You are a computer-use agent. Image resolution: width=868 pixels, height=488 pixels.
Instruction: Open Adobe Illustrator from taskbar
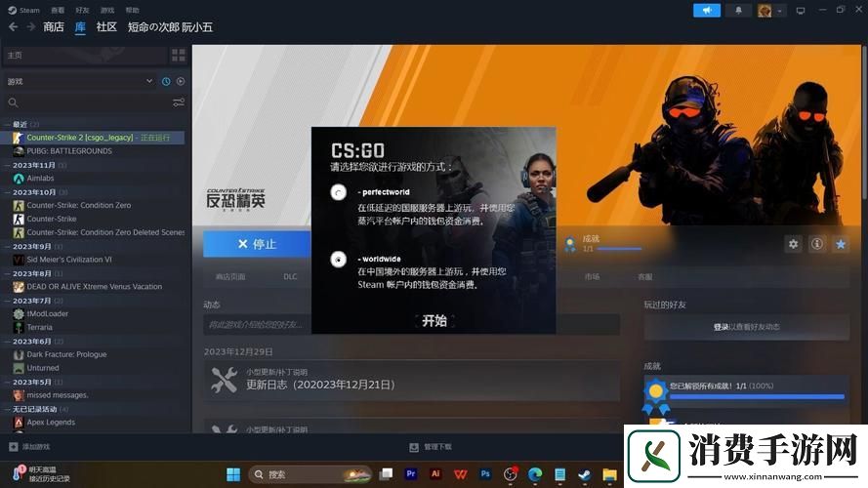click(435, 474)
